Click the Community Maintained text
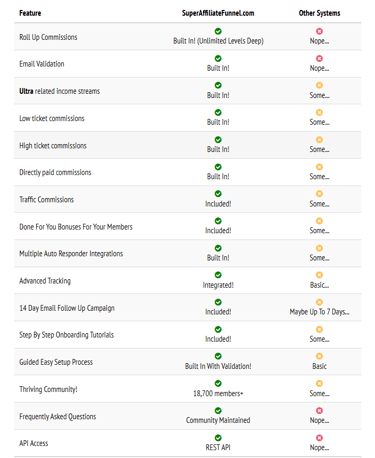The width and height of the screenshot is (375, 458). coord(218,420)
